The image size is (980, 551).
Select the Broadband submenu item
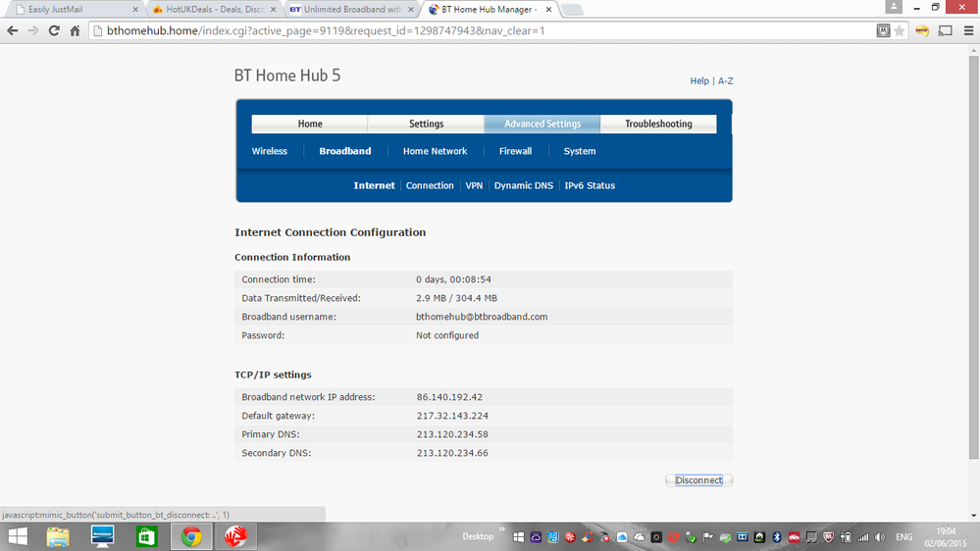coord(345,151)
